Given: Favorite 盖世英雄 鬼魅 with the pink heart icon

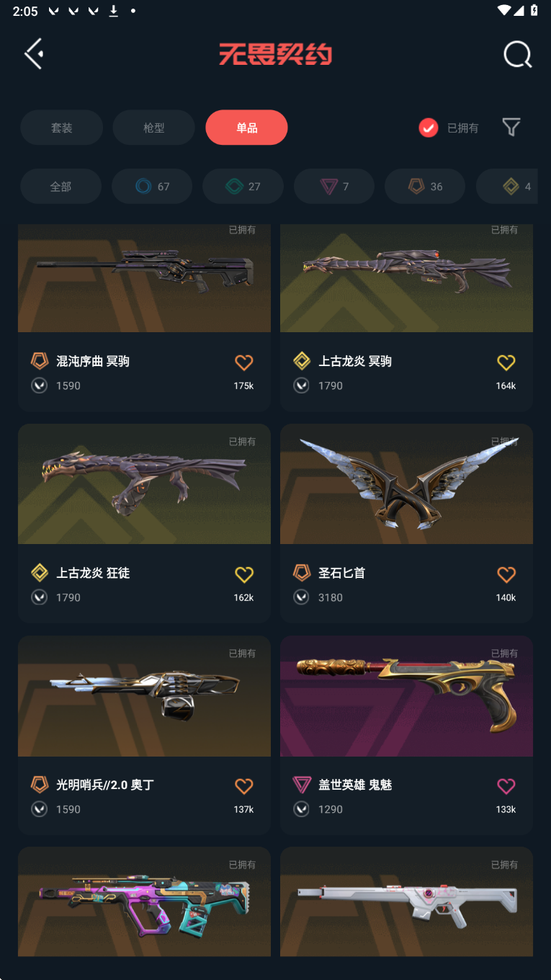Looking at the screenshot, I should [x=506, y=786].
